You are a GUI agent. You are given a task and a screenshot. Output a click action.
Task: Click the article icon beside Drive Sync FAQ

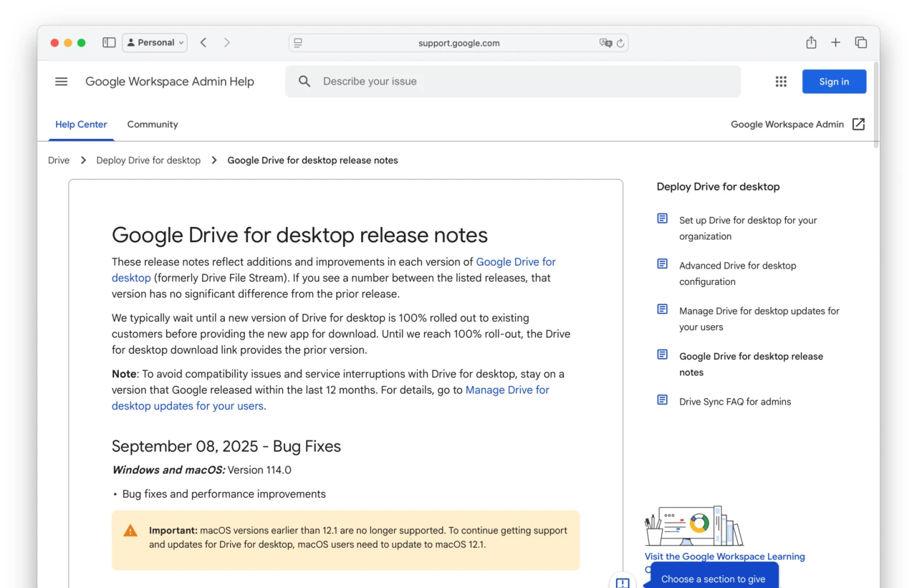click(661, 400)
